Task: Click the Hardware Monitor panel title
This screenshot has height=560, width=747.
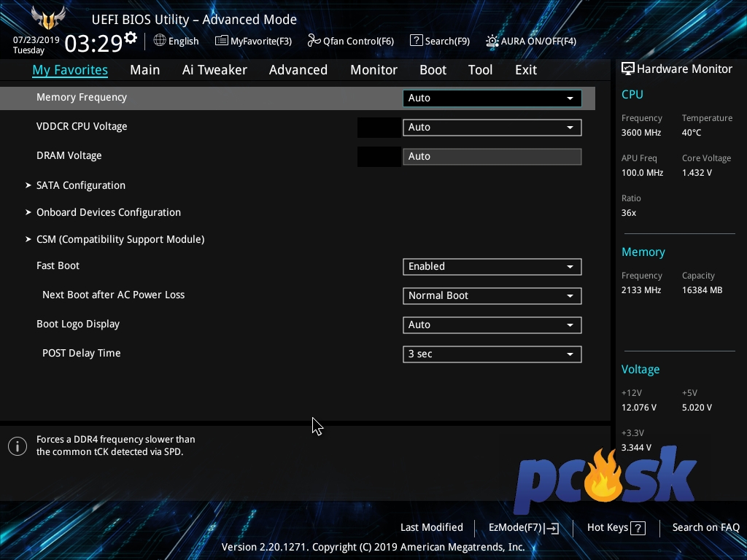Action: (684, 69)
